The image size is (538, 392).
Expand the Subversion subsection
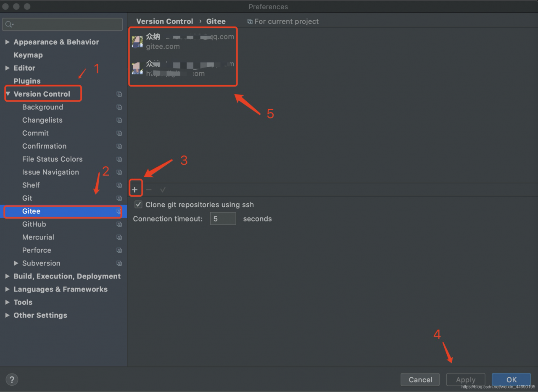point(16,263)
